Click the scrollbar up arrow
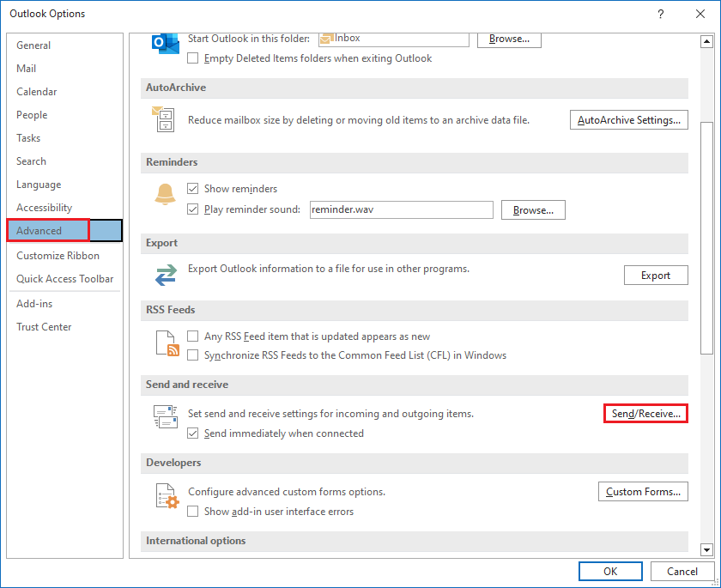 pyautogui.click(x=706, y=42)
